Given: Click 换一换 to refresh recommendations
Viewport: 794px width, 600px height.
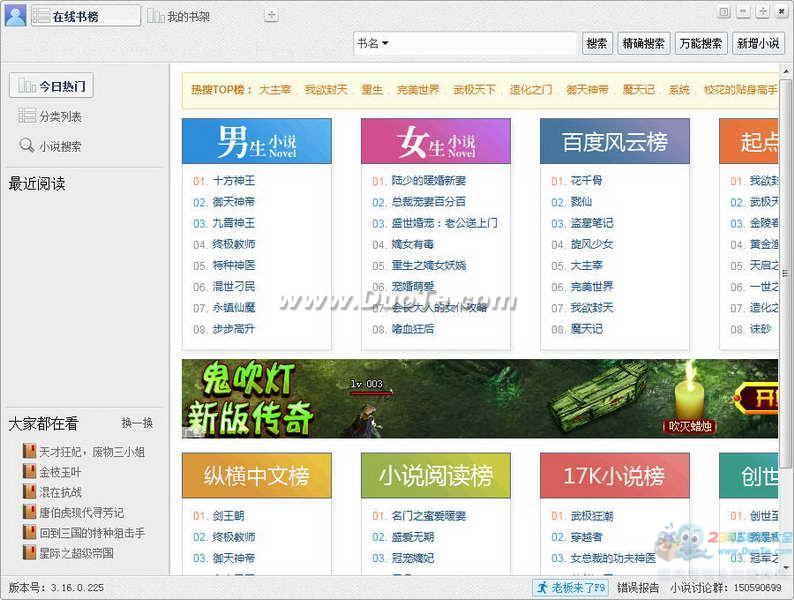Looking at the screenshot, I should point(137,423).
